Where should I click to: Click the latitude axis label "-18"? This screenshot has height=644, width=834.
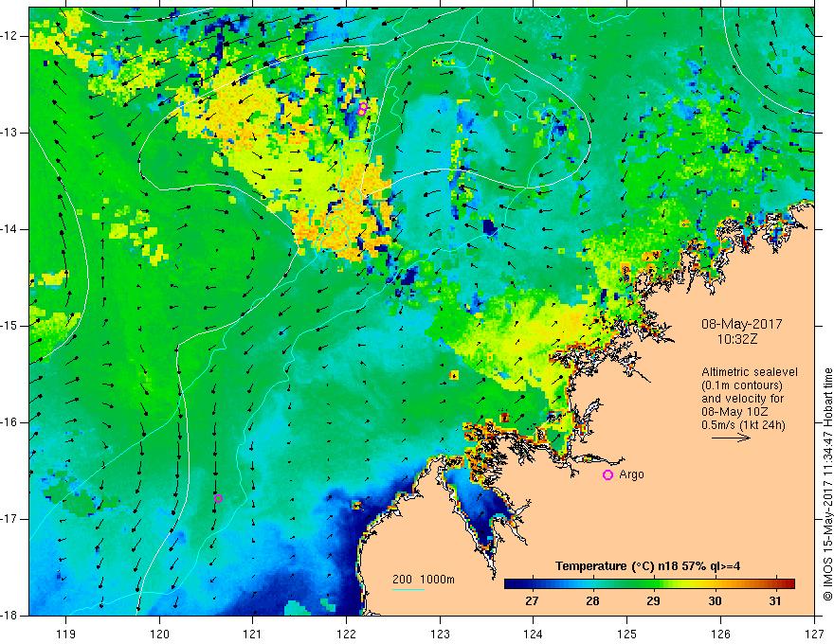click(x=9, y=616)
